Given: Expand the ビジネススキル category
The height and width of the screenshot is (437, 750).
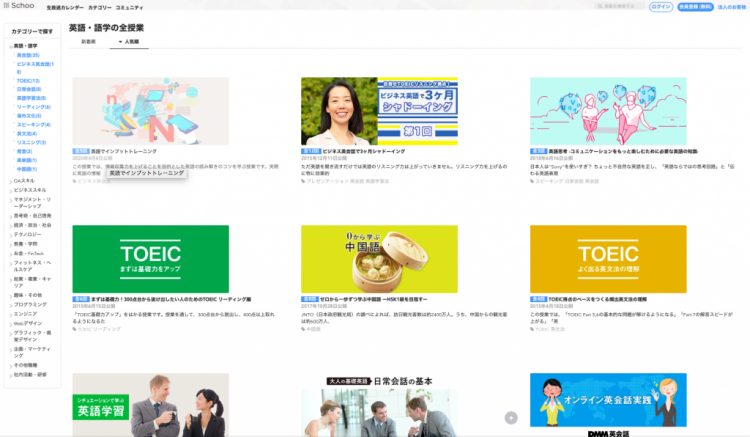Looking at the screenshot, I should pyautogui.click(x=30, y=190).
